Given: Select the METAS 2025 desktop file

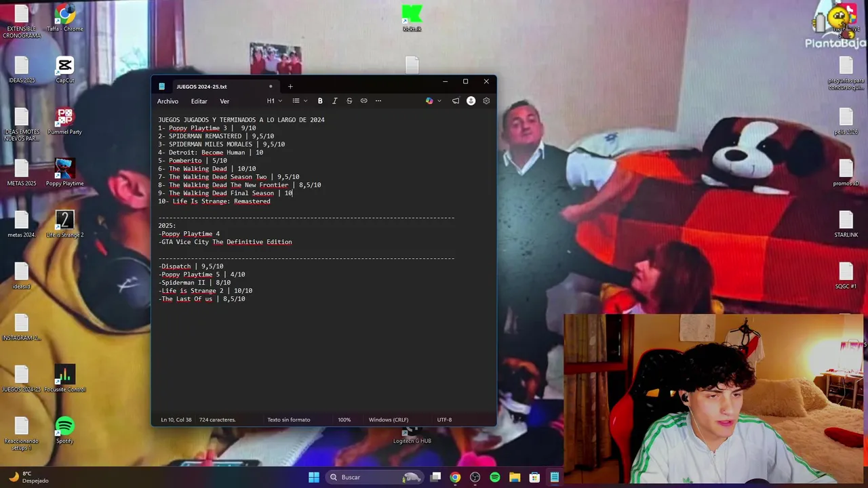Looking at the screenshot, I should (22, 172).
